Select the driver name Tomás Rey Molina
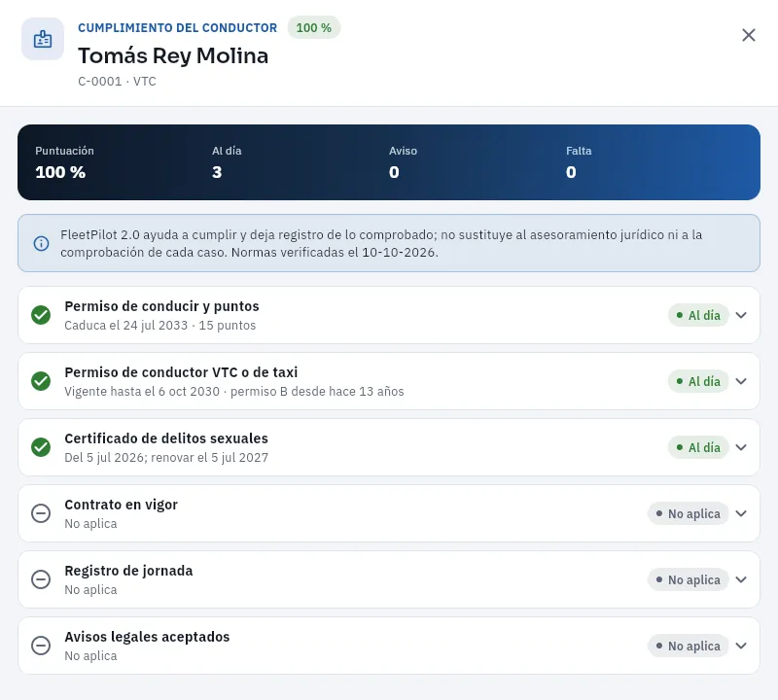778x700 pixels. (x=173, y=55)
